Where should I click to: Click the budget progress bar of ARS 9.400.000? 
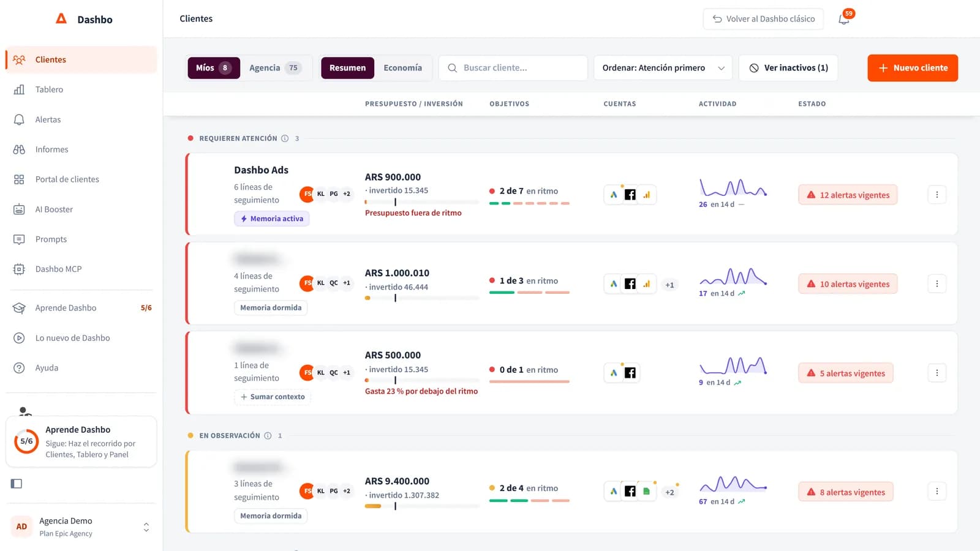(x=422, y=506)
